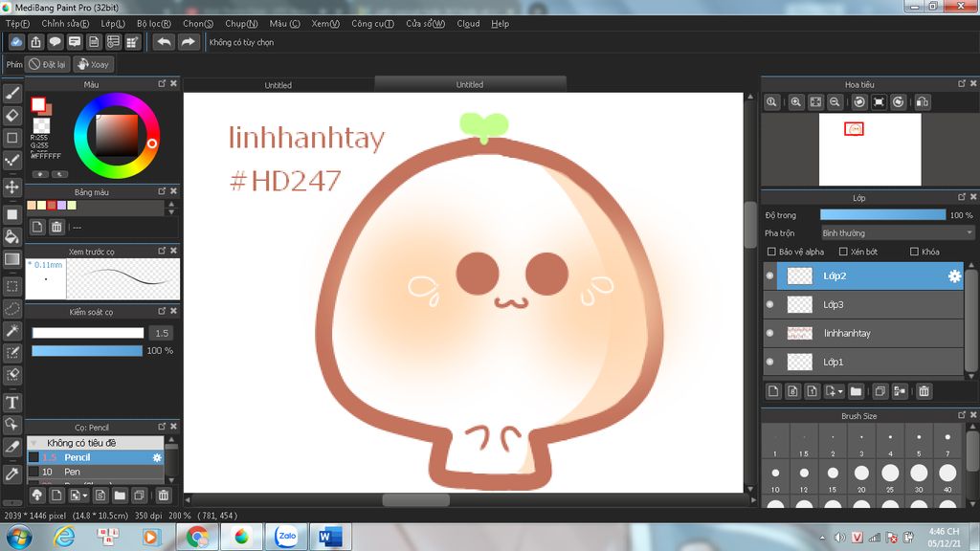Enable the Bảo vệ alpha checkbox
This screenshot has height=551, width=980.
(771, 252)
